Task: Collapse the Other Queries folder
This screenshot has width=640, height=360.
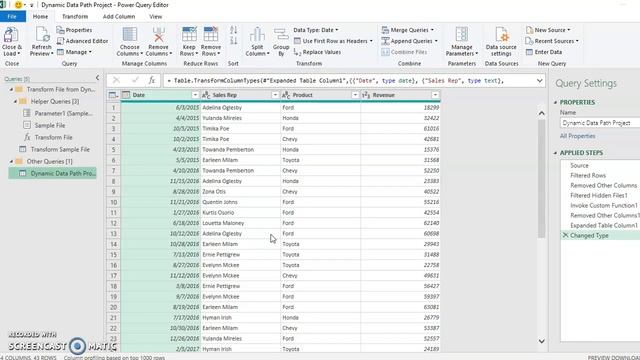Action: [11, 161]
